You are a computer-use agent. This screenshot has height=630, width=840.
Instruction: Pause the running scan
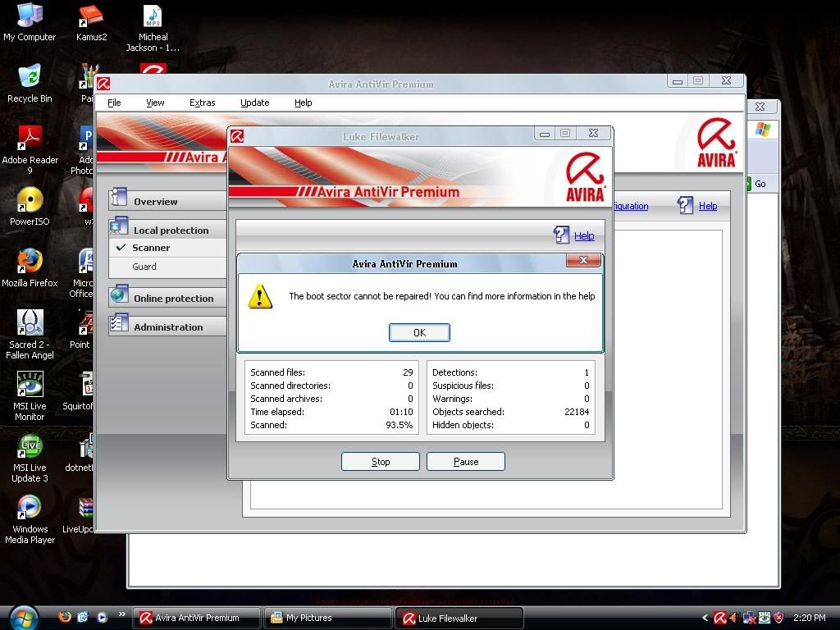(x=466, y=461)
